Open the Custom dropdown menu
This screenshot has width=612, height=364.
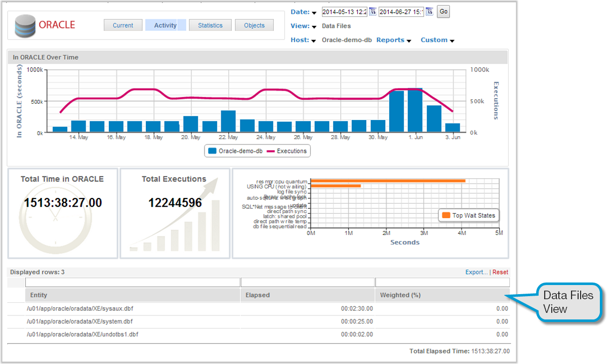[437, 40]
